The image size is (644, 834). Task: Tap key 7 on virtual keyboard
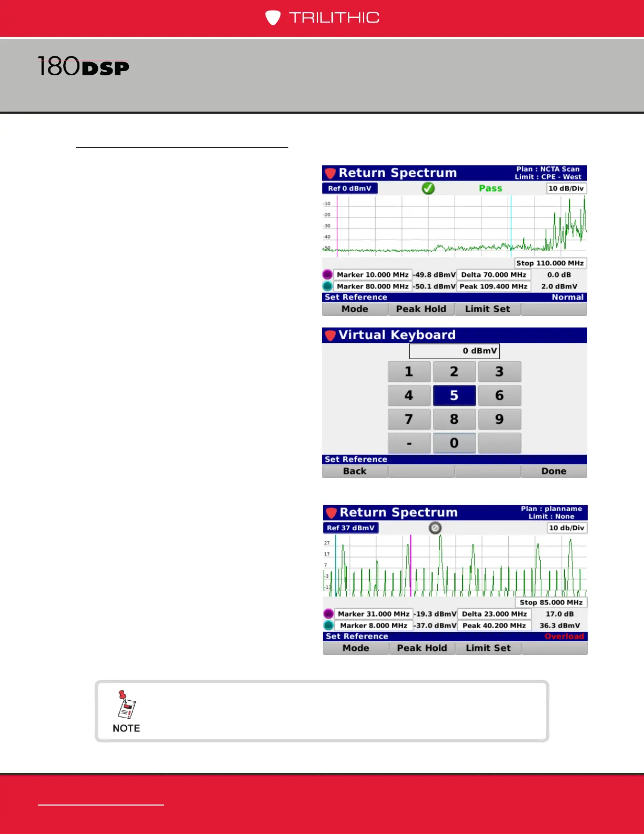409,419
